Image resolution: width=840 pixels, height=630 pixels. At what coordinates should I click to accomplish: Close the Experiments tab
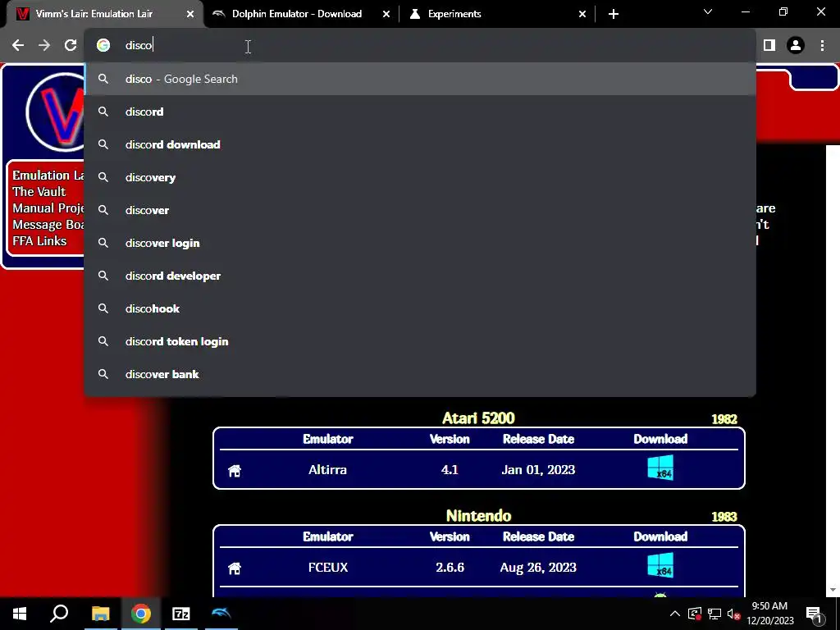point(582,15)
